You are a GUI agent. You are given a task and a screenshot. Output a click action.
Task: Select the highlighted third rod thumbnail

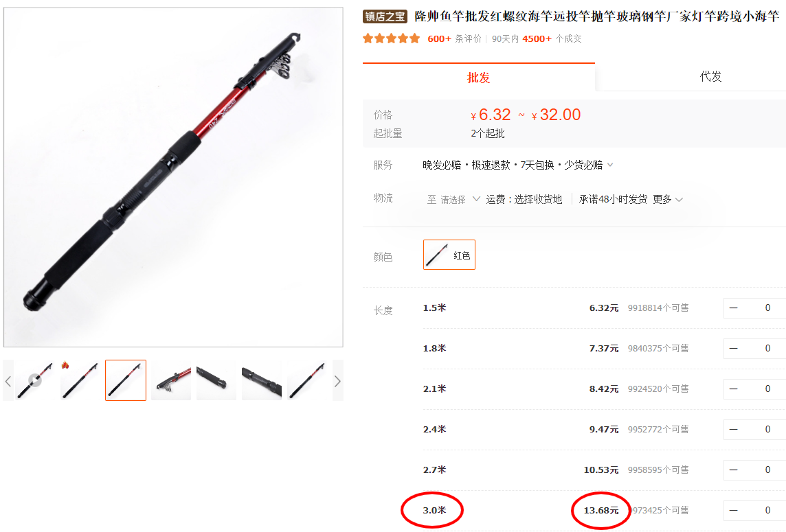click(x=125, y=380)
